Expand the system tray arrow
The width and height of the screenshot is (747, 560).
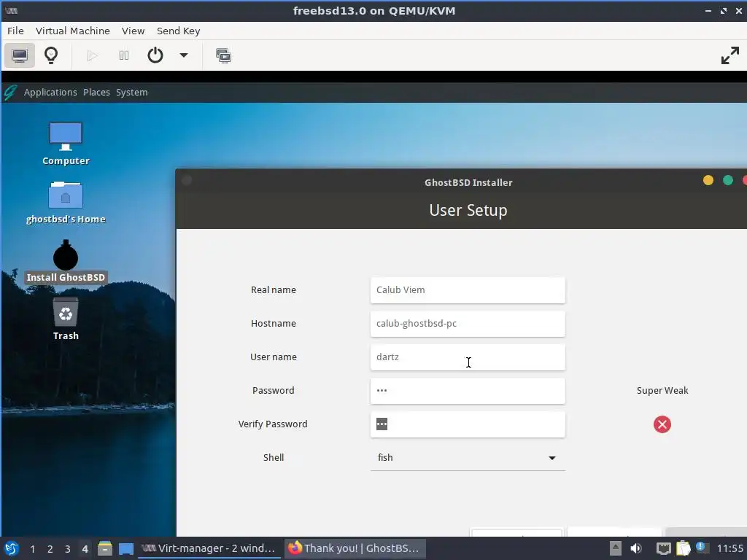[x=616, y=548]
